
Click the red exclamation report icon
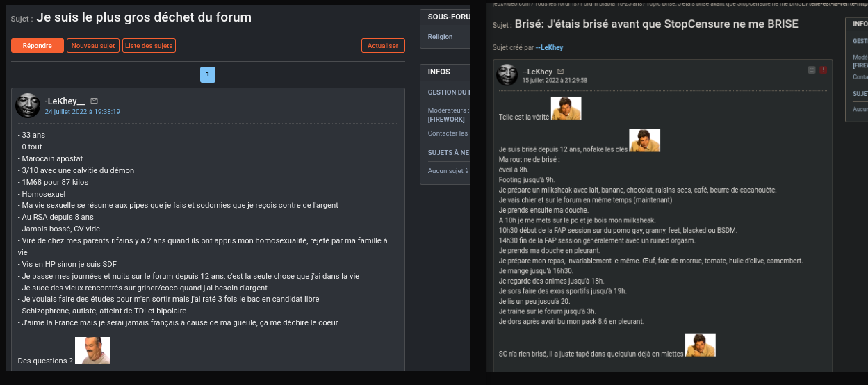[823, 70]
